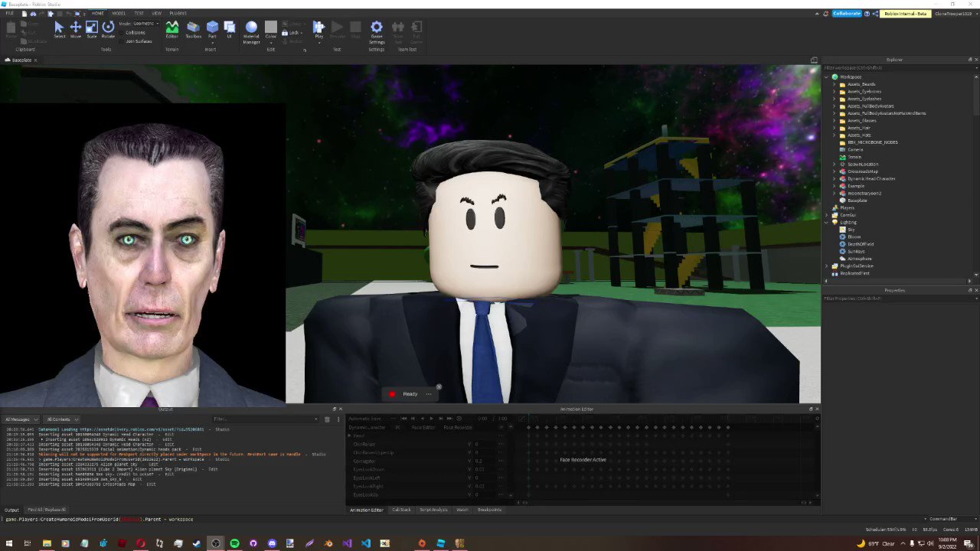
Task: Pick the Move tool
Action: 76,29
